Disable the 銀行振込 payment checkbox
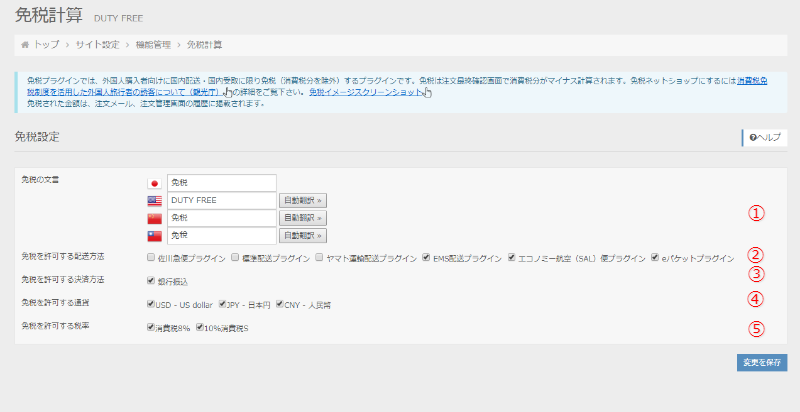The image size is (800, 412). point(150,281)
